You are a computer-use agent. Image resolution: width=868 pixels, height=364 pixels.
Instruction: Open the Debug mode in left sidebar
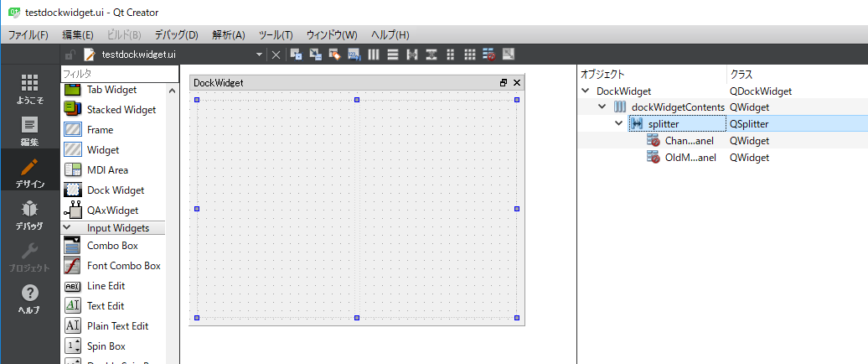29,215
